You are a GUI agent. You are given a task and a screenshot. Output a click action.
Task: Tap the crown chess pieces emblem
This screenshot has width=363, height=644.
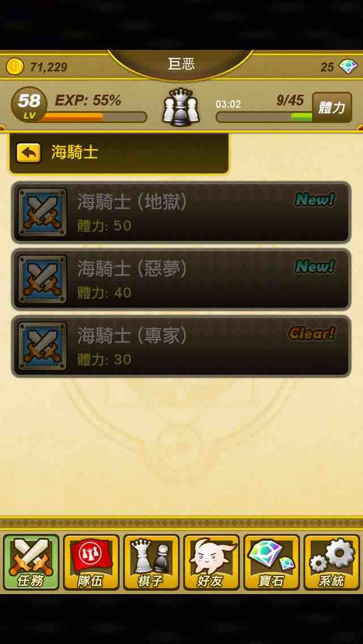click(181, 107)
